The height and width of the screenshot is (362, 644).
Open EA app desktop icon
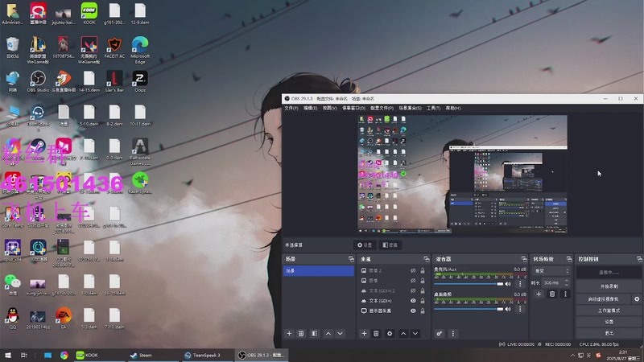click(64, 318)
